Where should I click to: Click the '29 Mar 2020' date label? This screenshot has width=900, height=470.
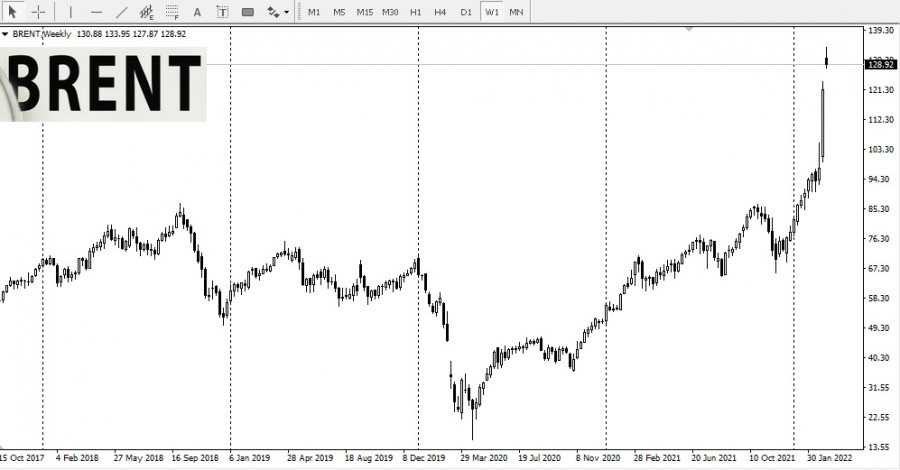[x=484, y=458]
